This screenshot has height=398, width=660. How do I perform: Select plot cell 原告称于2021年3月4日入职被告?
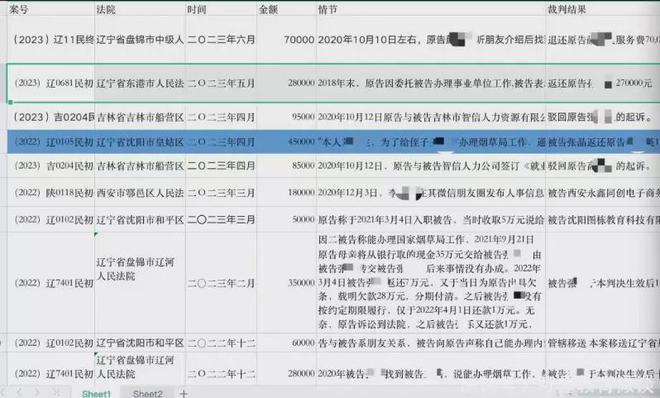click(431, 219)
